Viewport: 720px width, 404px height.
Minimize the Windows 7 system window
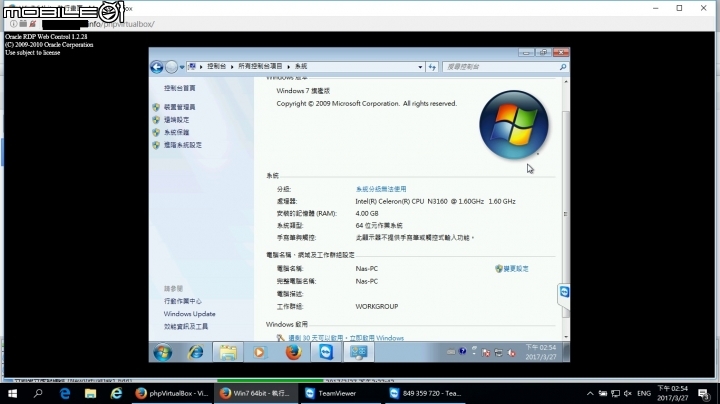pyautogui.click(x=526, y=53)
